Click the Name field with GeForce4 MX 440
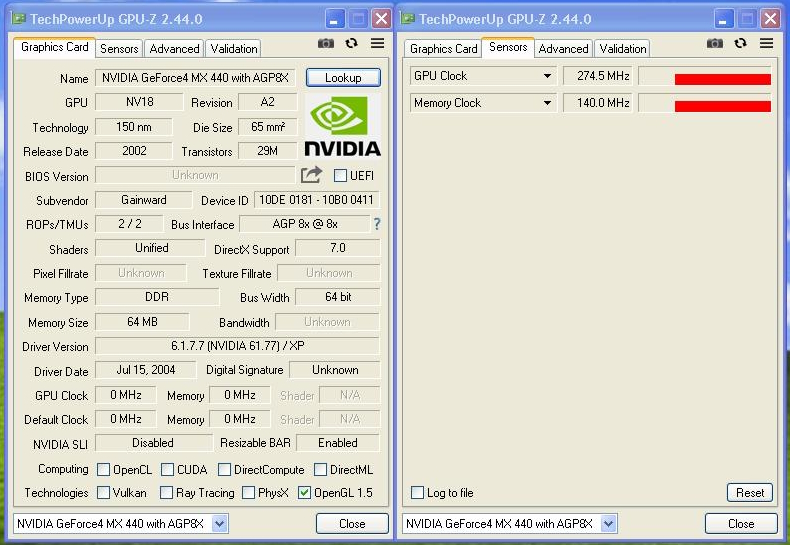This screenshot has width=790, height=545. click(x=195, y=78)
